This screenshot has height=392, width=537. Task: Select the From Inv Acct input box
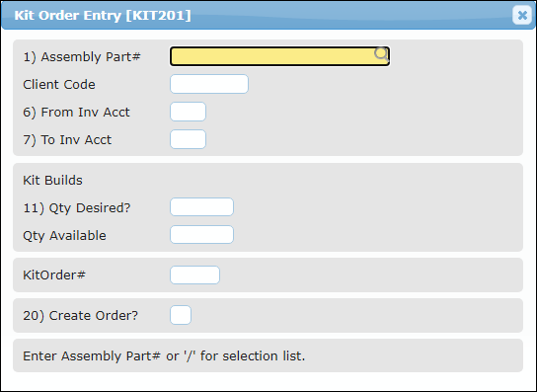188,112
